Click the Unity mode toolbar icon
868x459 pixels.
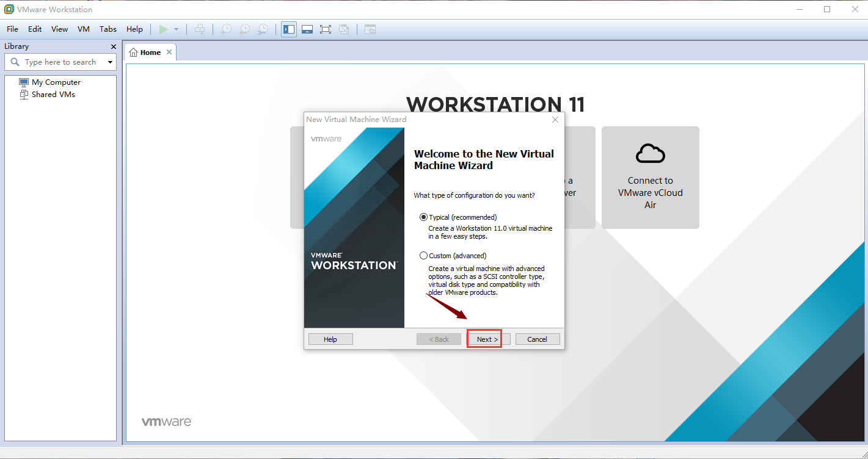coord(344,29)
